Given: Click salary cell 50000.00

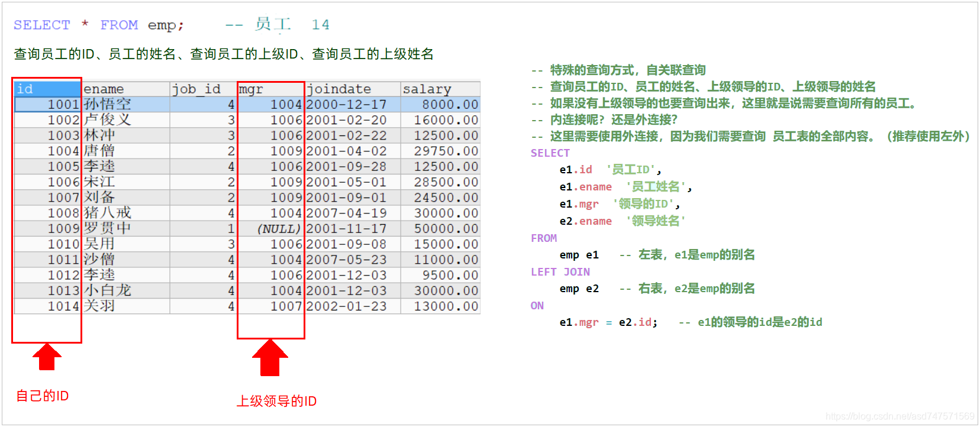Looking at the screenshot, I should [440, 228].
